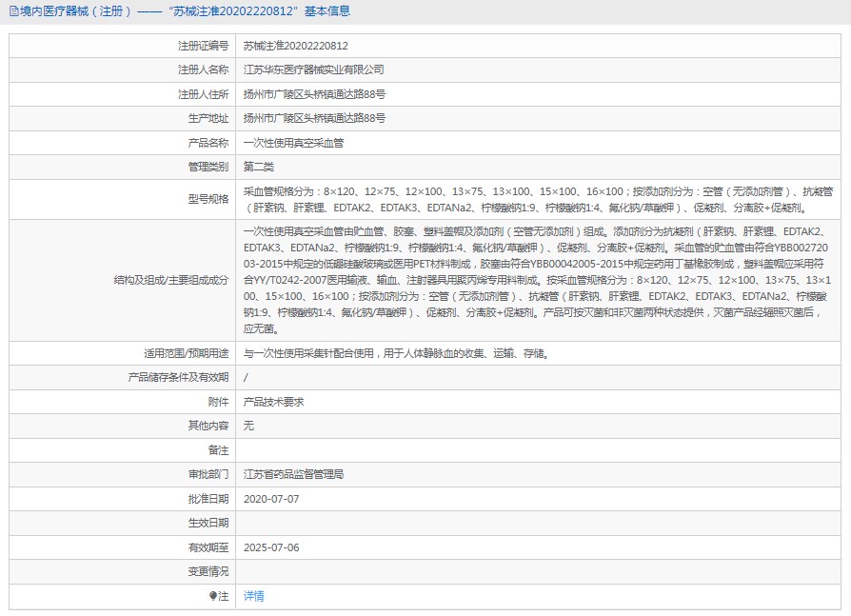The width and height of the screenshot is (851, 616).
Task: Click the 附件 label
Action: click(218, 402)
